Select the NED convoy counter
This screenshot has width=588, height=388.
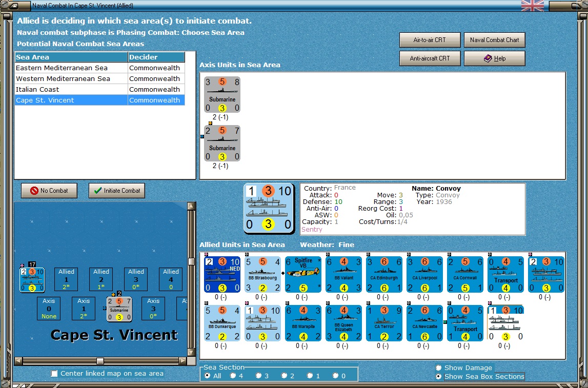point(222,274)
